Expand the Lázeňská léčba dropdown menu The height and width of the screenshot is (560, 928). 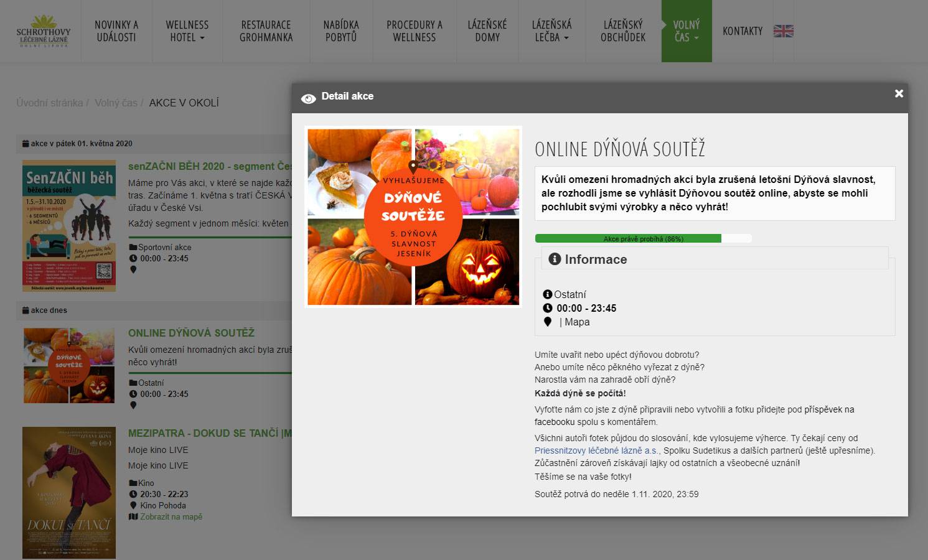[551, 31]
